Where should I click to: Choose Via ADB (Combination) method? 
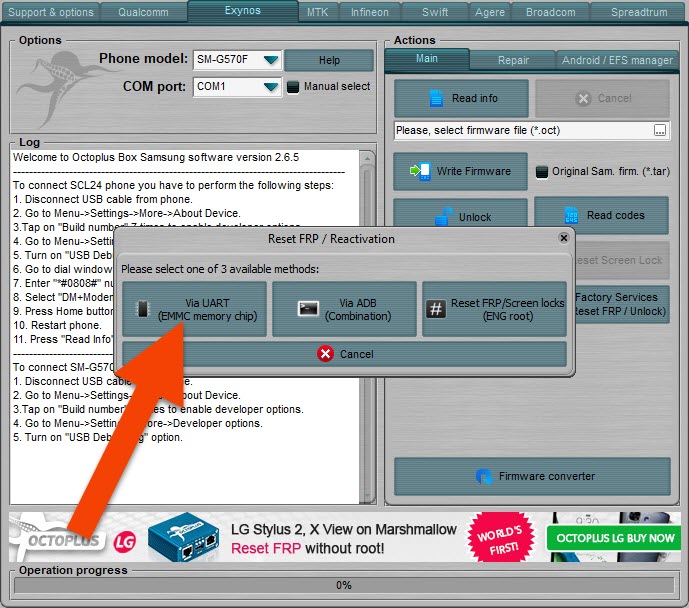click(344, 309)
